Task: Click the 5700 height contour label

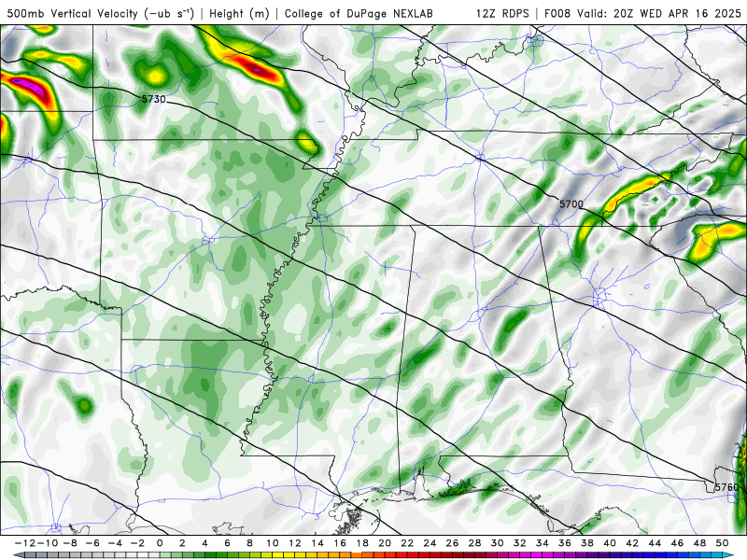Action: (571, 203)
